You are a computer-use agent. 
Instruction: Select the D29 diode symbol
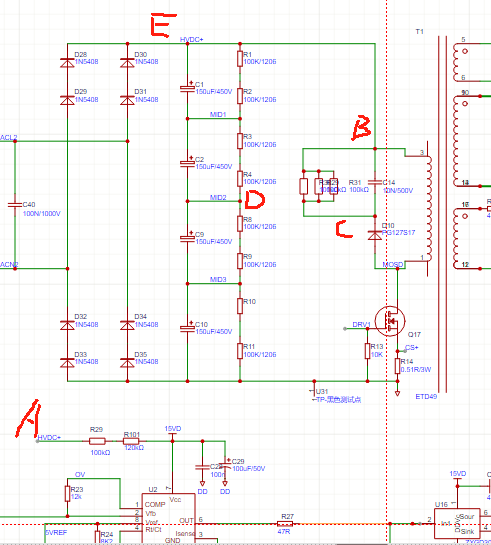tap(67, 100)
